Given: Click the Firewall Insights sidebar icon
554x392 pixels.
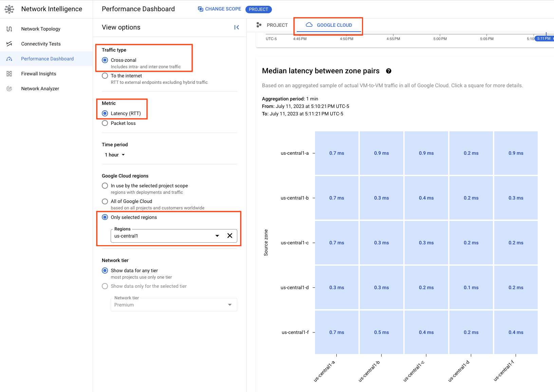Looking at the screenshot, I should 10,74.
